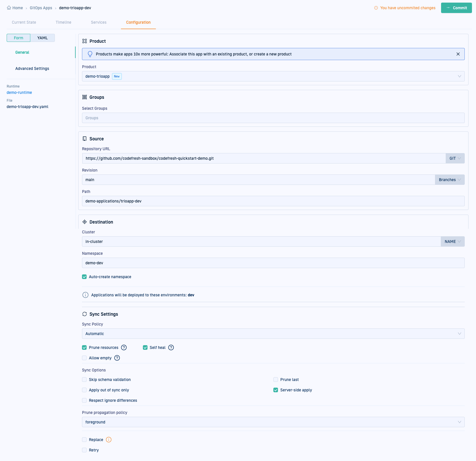Click the environments info icon
Viewport: 476px width, 461px height.
(x=85, y=295)
